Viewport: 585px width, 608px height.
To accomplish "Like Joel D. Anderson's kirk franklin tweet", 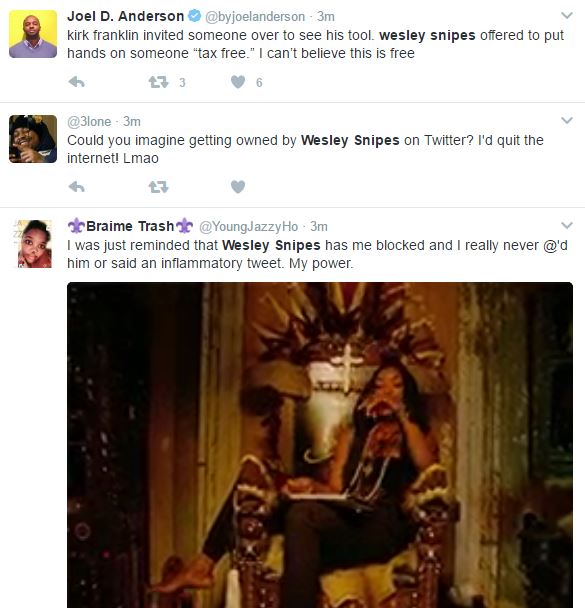I will pyautogui.click(x=238, y=82).
